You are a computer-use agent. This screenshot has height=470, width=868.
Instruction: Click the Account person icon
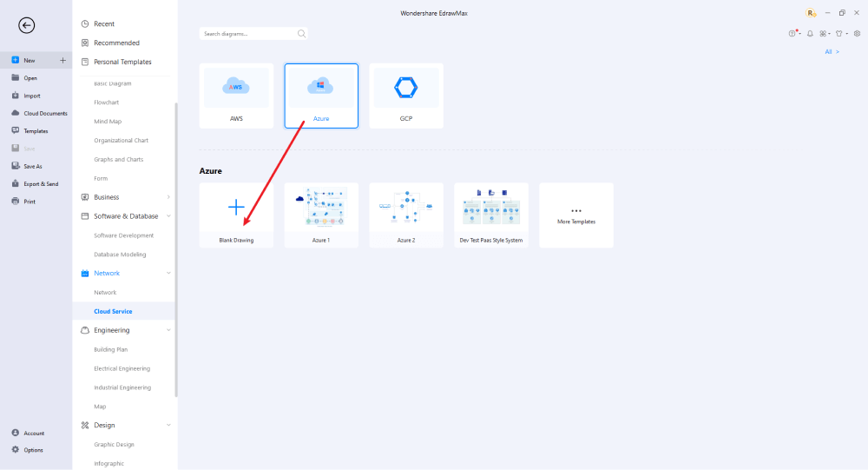[x=16, y=433]
